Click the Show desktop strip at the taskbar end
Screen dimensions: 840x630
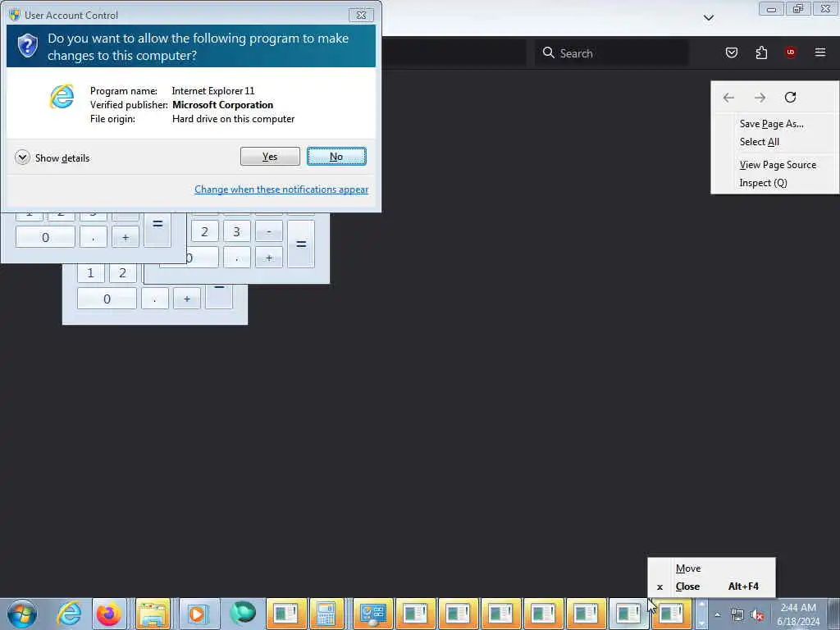(834, 614)
